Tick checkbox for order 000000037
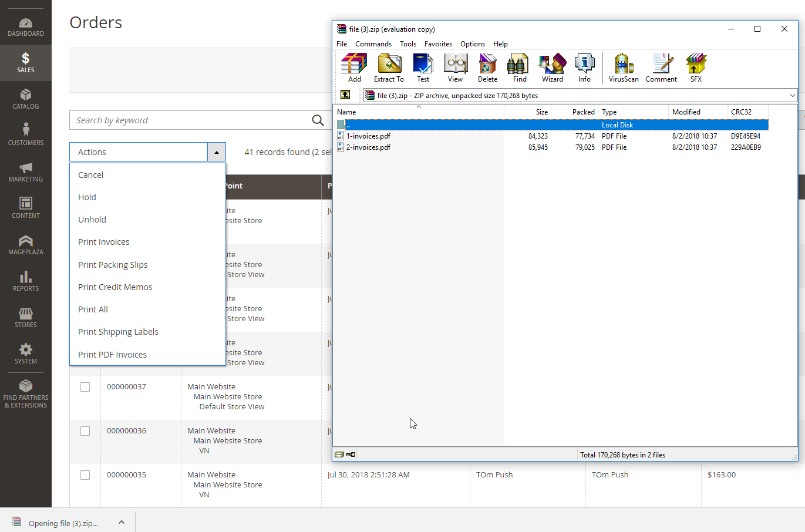 click(85, 387)
